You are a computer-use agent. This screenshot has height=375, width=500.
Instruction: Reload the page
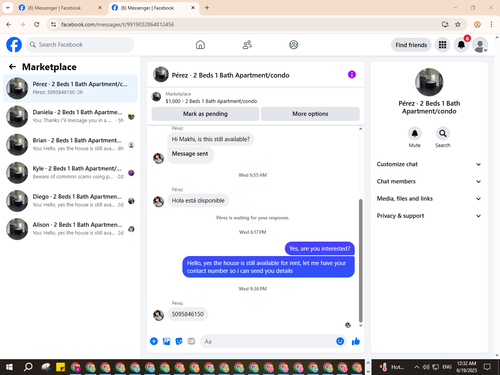(37, 24)
